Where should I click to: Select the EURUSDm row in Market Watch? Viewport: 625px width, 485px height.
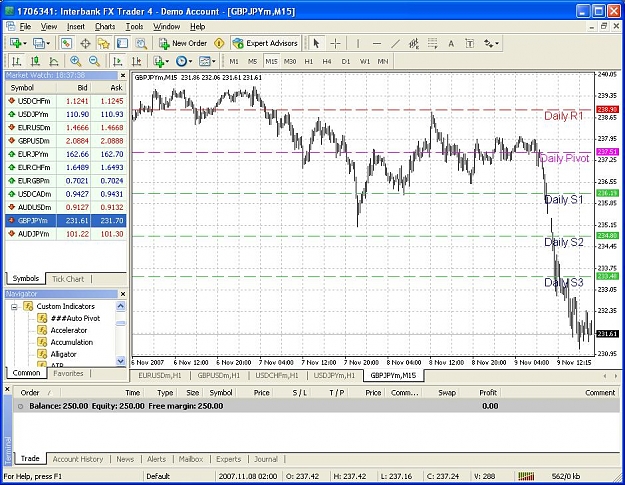tap(66, 128)
